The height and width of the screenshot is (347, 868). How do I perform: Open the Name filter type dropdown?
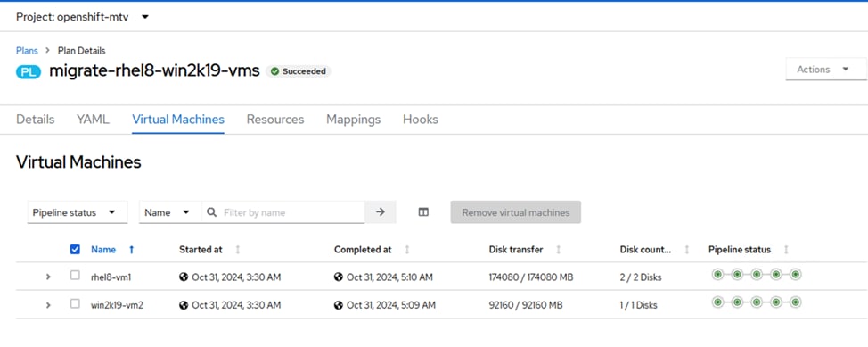click(x=170, y=212)
